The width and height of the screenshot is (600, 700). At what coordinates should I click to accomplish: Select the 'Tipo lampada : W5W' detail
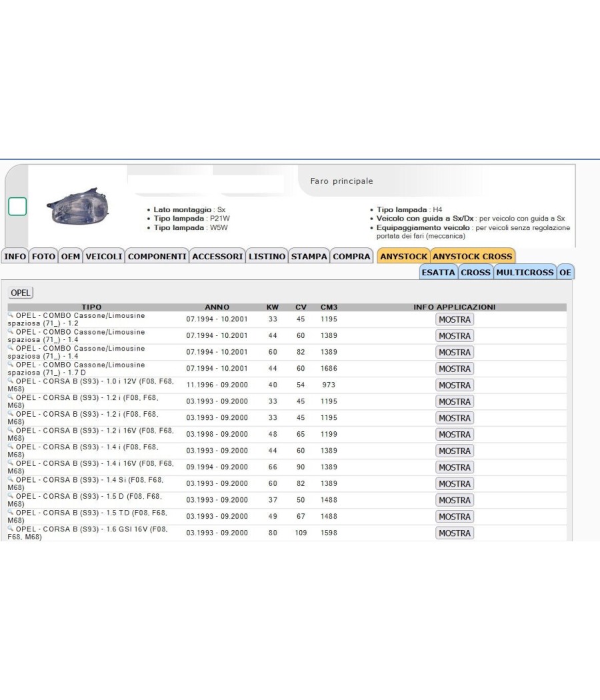tap(191, 227)
